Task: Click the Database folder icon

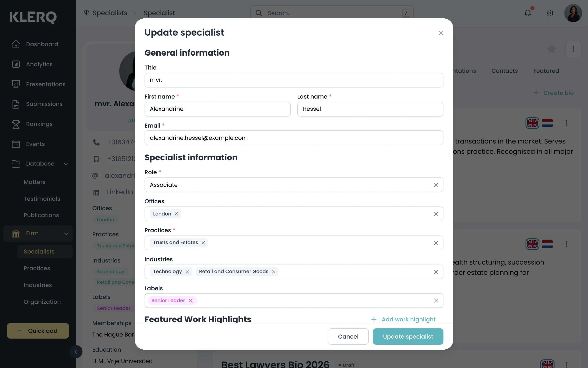Action: tap(16, 164)
